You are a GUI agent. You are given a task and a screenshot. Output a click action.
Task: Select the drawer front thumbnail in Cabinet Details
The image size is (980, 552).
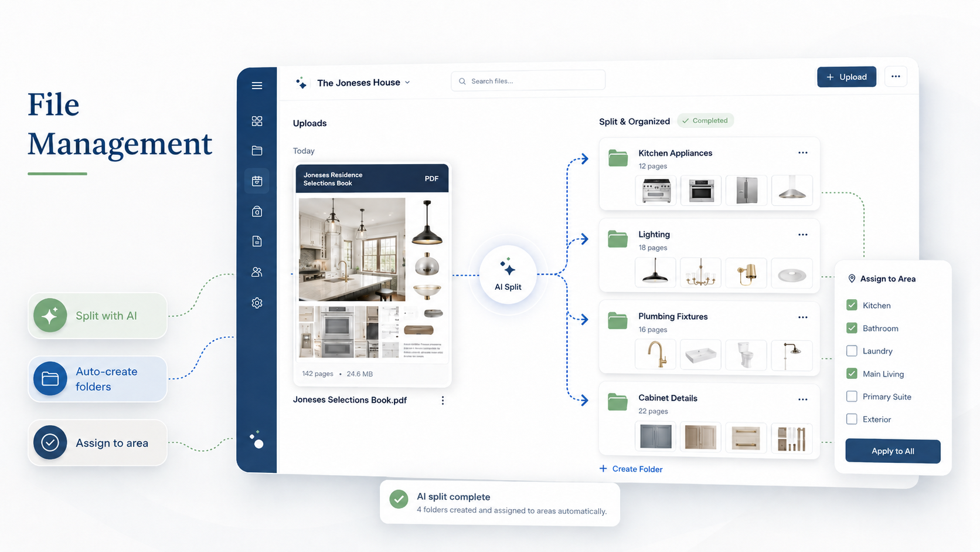746,437
